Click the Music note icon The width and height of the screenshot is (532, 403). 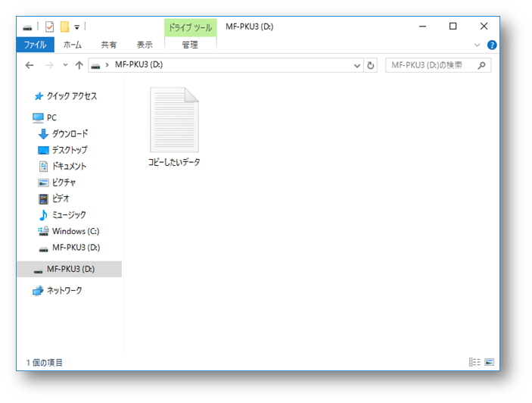(x=43, y=215)
